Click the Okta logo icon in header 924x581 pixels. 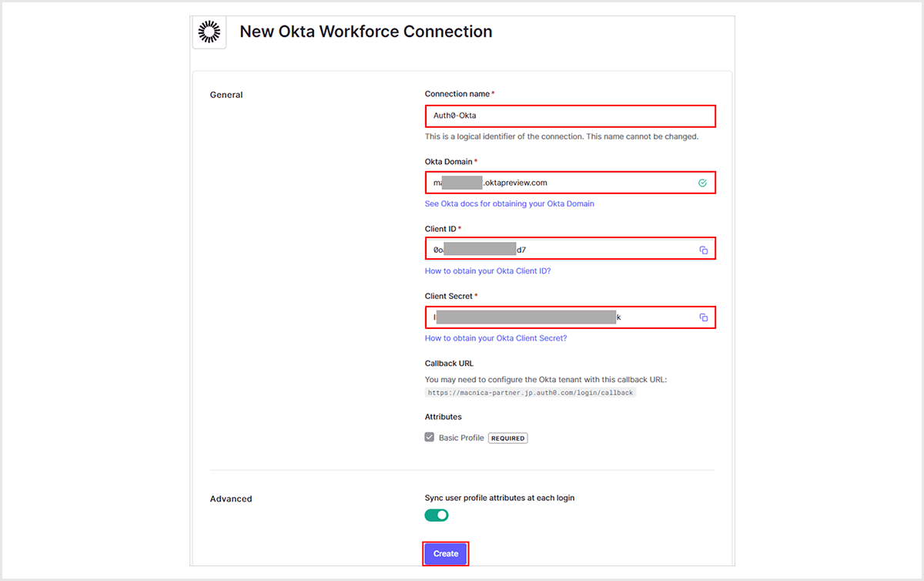tap(209, 32)
